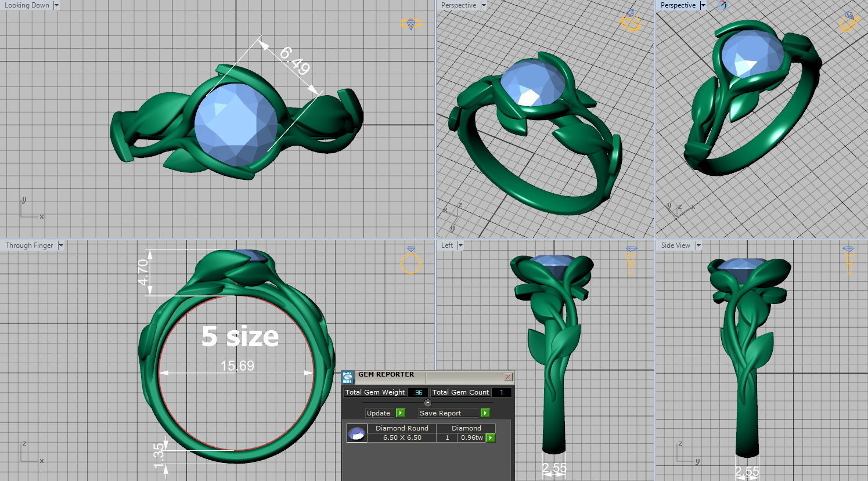Select the 4.70 height dimension
Screen dimensions: 868x481
(x=143, y=272)
